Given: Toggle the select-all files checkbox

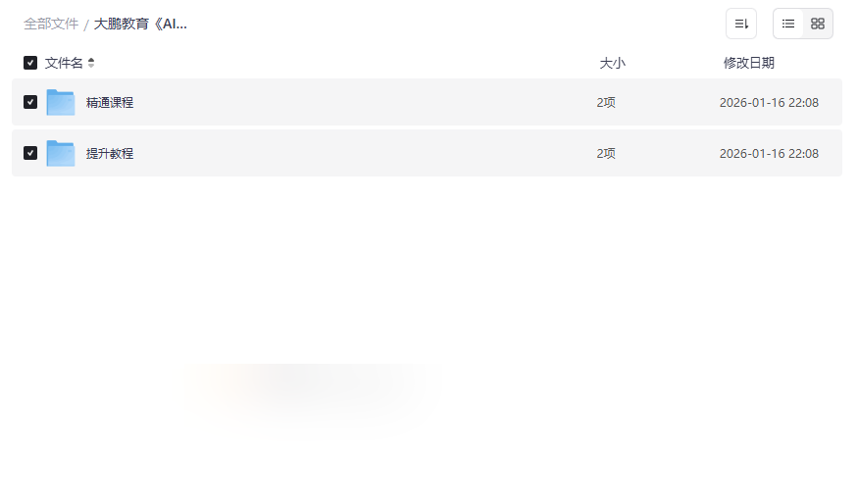Looking at the screenshot, I should (x=30, y=63).
